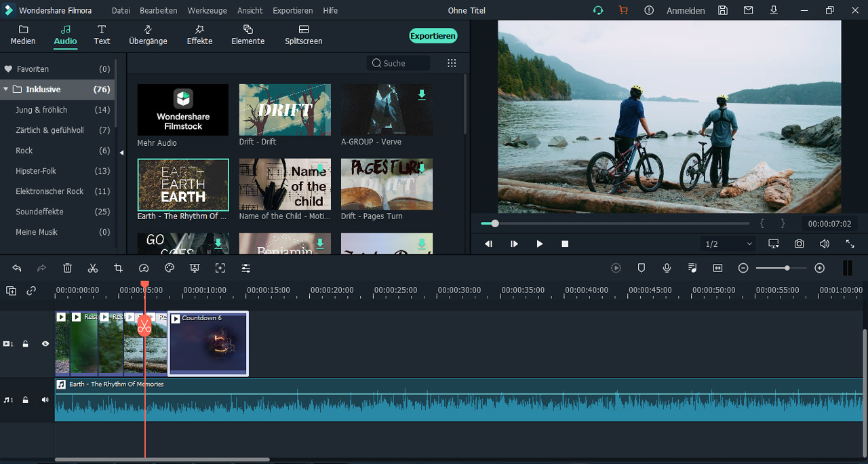Hide the video track with eye icon
The height and width of the screenshot is (464, 868).
coord(45,344)
